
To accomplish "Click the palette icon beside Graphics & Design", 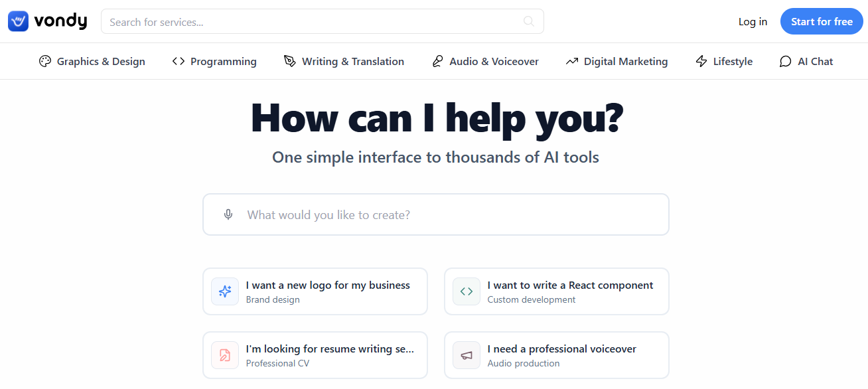I will (45, 61).
